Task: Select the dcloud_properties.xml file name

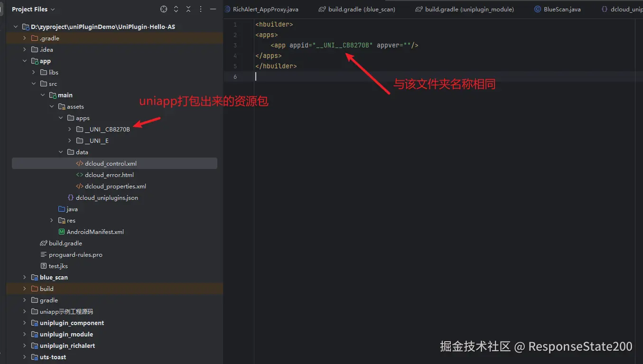Action: pos(116,186)
